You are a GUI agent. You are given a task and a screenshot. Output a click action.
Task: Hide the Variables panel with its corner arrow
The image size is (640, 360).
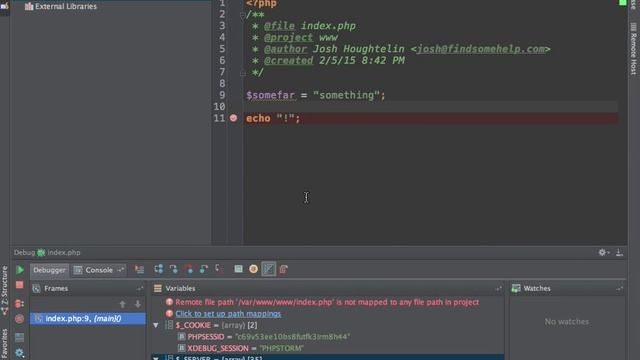[498, 289]
